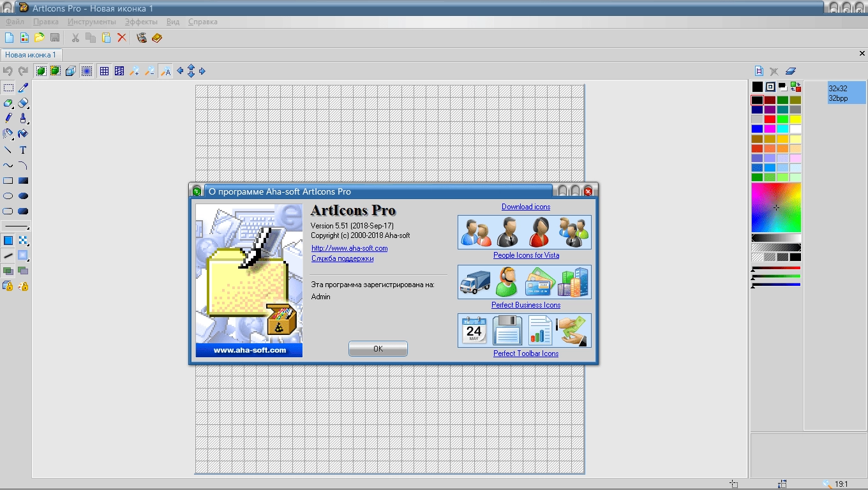
Task: Open the help book toolbar icon
Action: click(157, 38)
